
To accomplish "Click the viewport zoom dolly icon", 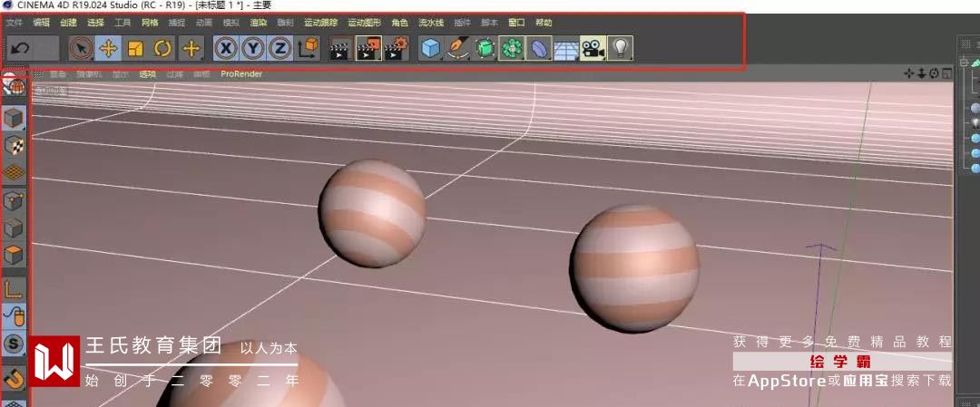I will 921,73.
